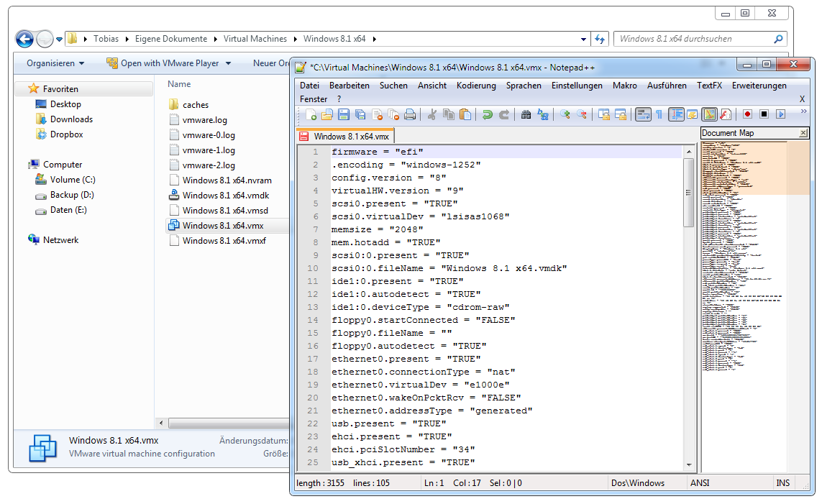Open the Sprachen menu
Image resolution: width=822 pixels, height=504 pixels.
click(523, 86)
